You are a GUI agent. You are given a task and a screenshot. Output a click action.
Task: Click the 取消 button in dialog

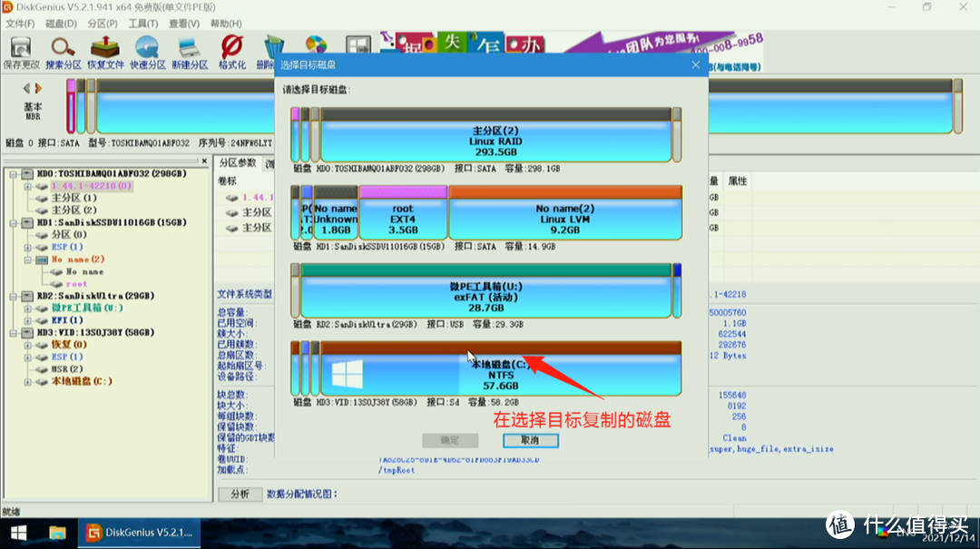(531, 440)
